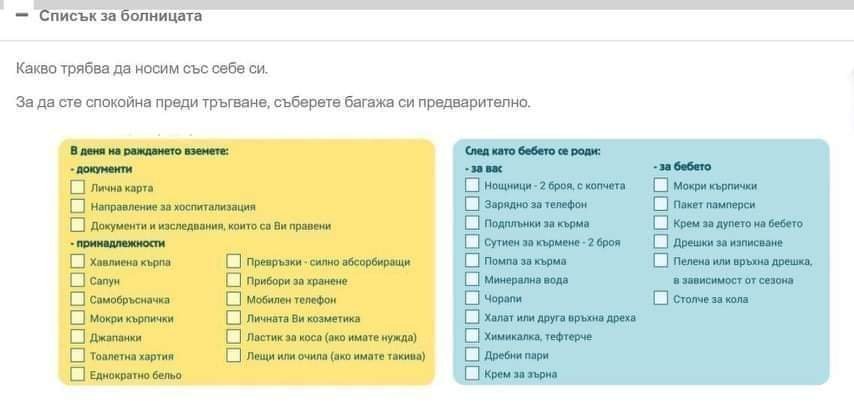Mark the Дрешки за изписване checkbox

661,242
